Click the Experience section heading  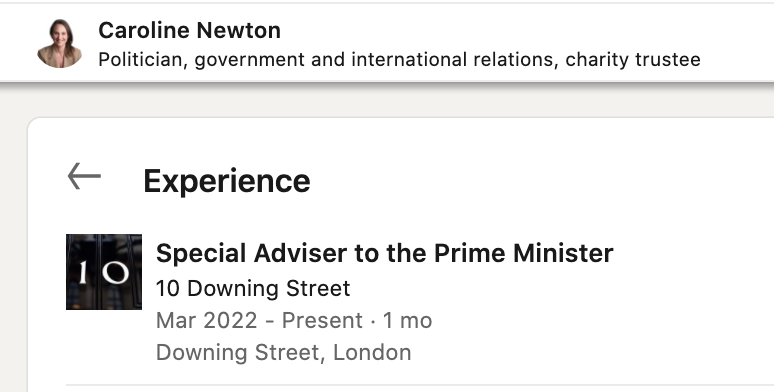click(x=227, y=181)
